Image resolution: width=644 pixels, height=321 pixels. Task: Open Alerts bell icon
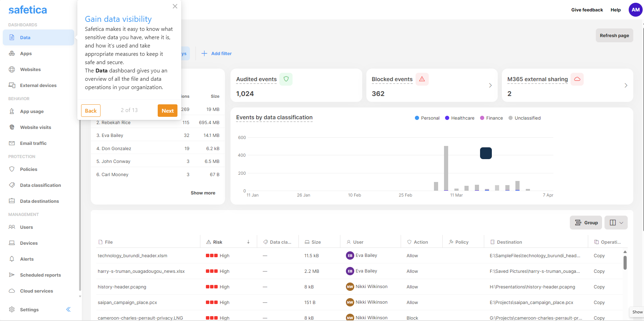(12, 259)
